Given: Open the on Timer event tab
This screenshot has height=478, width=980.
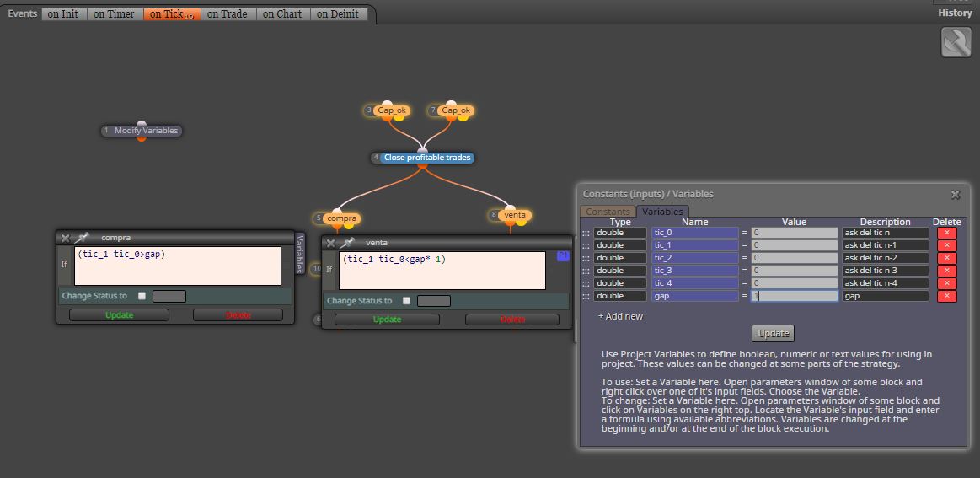Looking at the screenshot, I should (114, 13).
